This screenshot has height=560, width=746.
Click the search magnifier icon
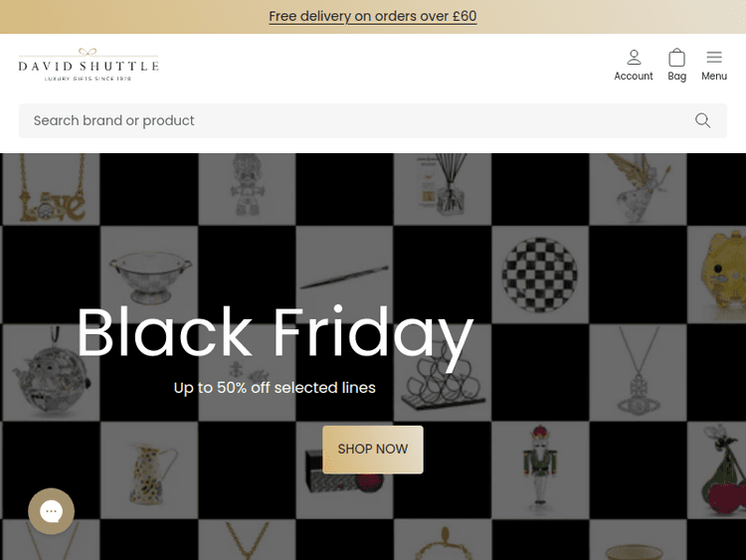pyautogui.click(x=702, y=120)
